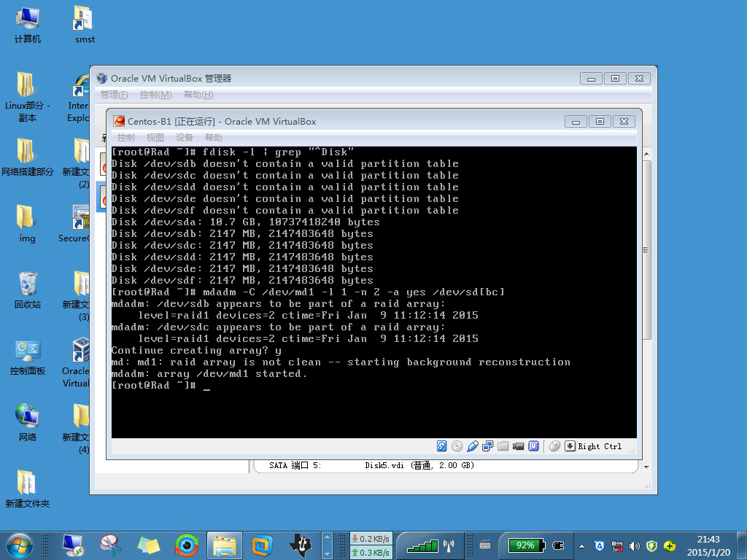Open the 视图 menu in Centos-B1 window
The height and width of the screenshot is (560, 747).
click(155, 138)
